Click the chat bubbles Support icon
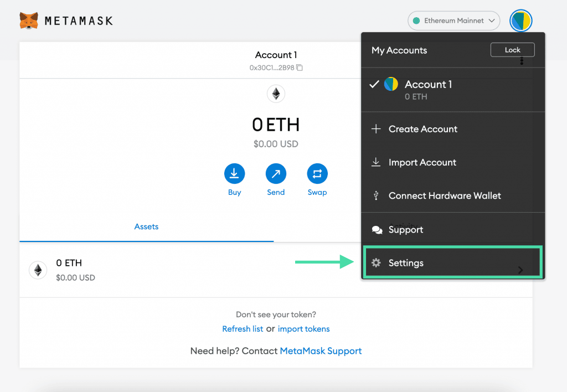567x392 pixels. [x=377, y=230]
